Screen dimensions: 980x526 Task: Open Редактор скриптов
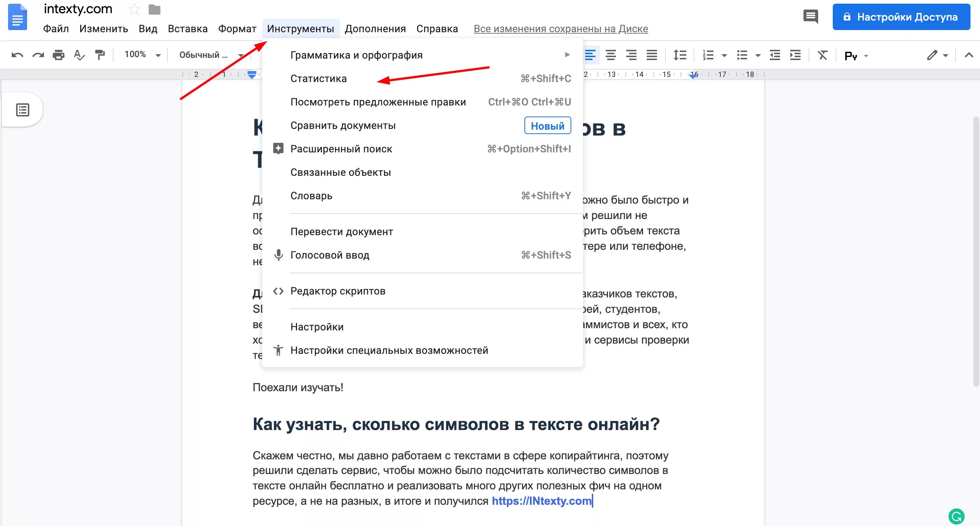[x=422, y=291]
